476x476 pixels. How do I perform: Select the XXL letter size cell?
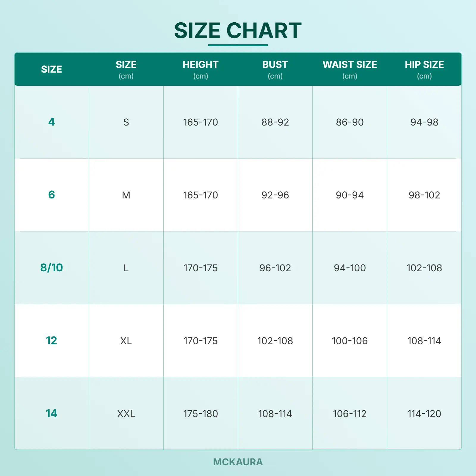click(126, 414)
